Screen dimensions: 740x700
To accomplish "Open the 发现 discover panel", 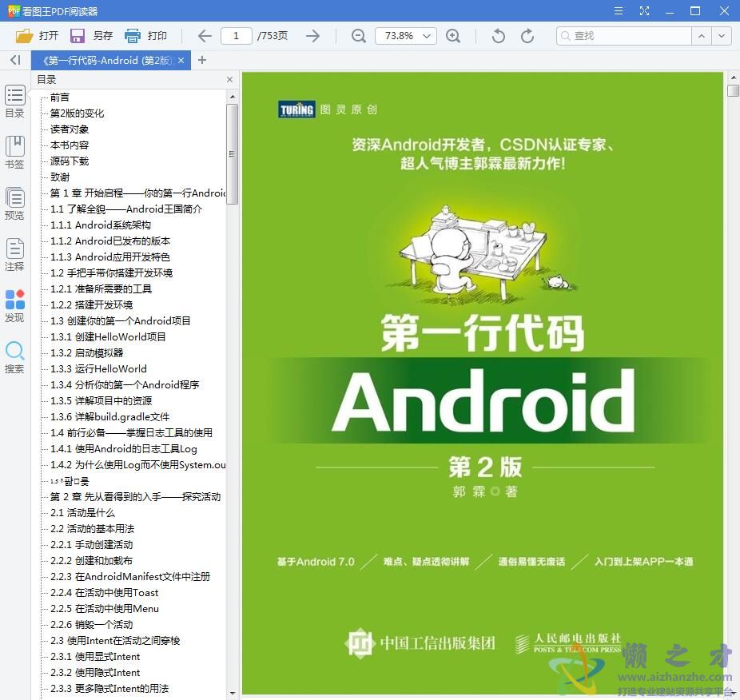I will [14, 305].
